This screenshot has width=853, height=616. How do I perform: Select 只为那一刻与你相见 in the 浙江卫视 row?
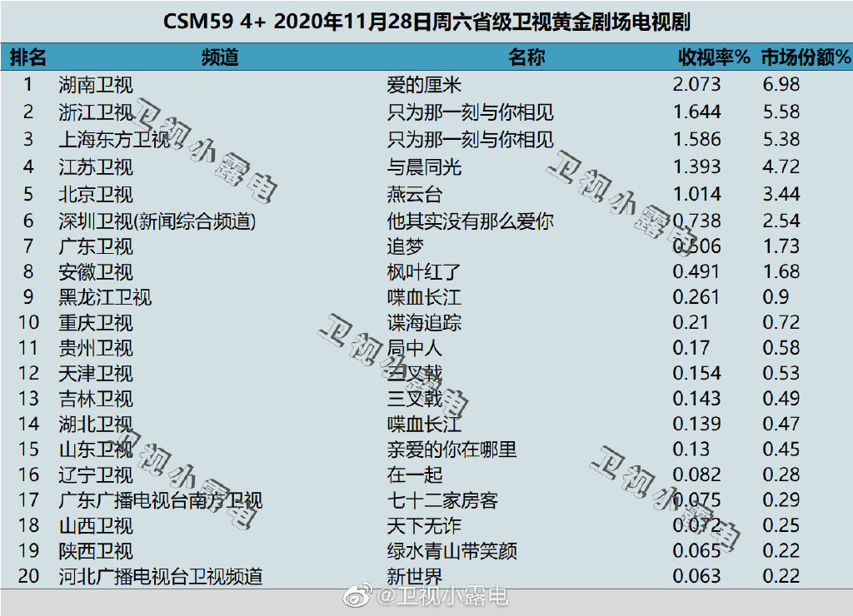click(470, 112)
